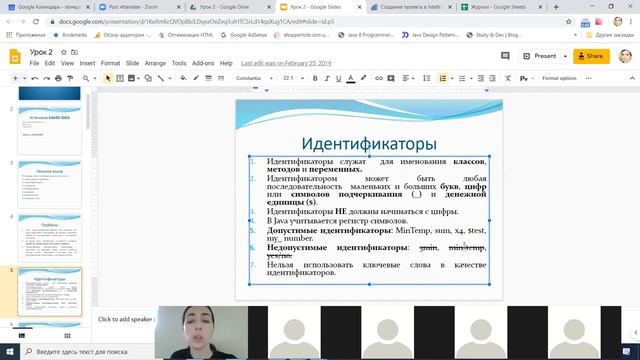Open the more toolbar options ellipsis
This screenshot has height=360, width=640.
click(589, 78)
